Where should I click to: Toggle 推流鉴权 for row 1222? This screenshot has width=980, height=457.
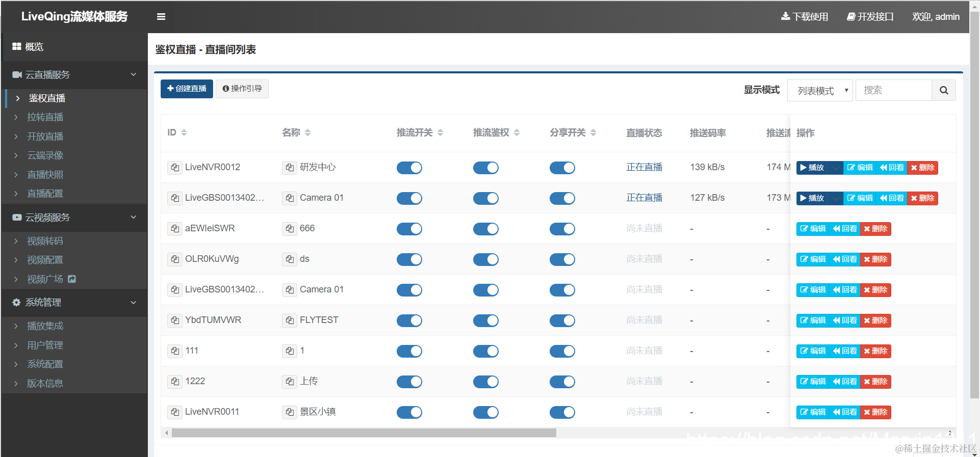pos(486,382)
